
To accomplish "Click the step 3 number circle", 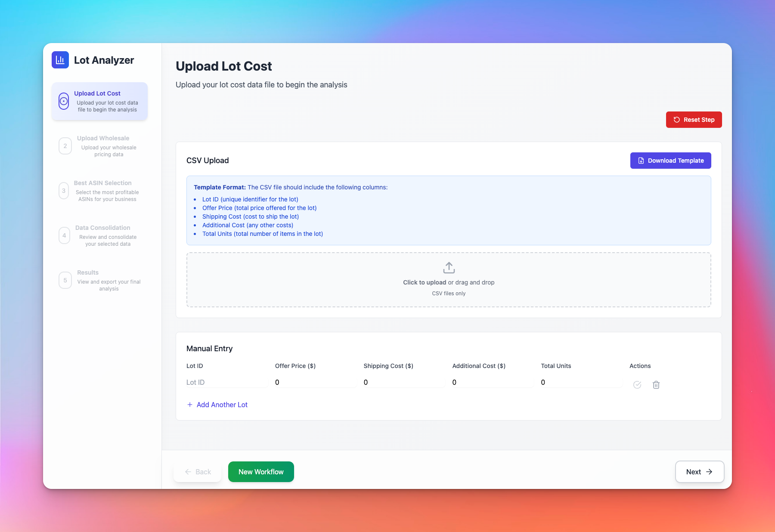I will point(64,191).
